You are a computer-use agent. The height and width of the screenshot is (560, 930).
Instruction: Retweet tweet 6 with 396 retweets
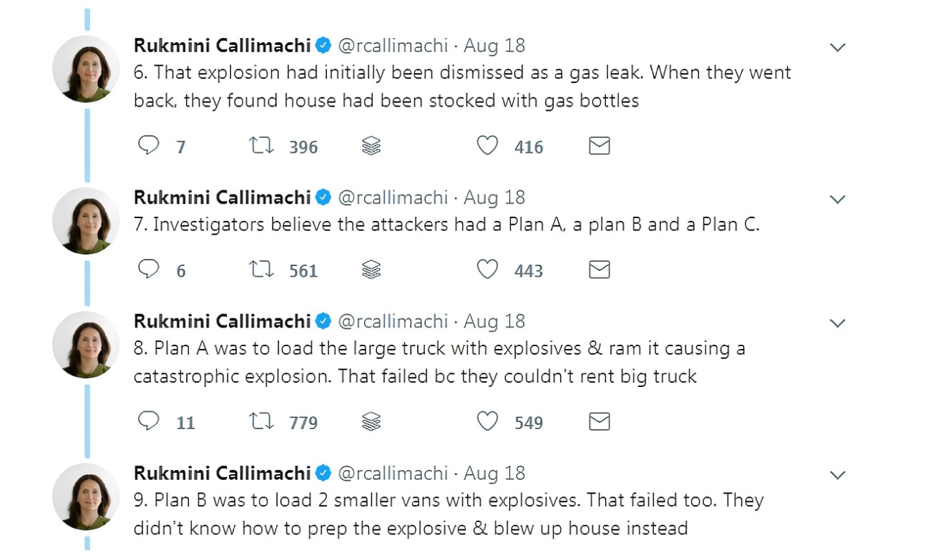coord(261,146)
